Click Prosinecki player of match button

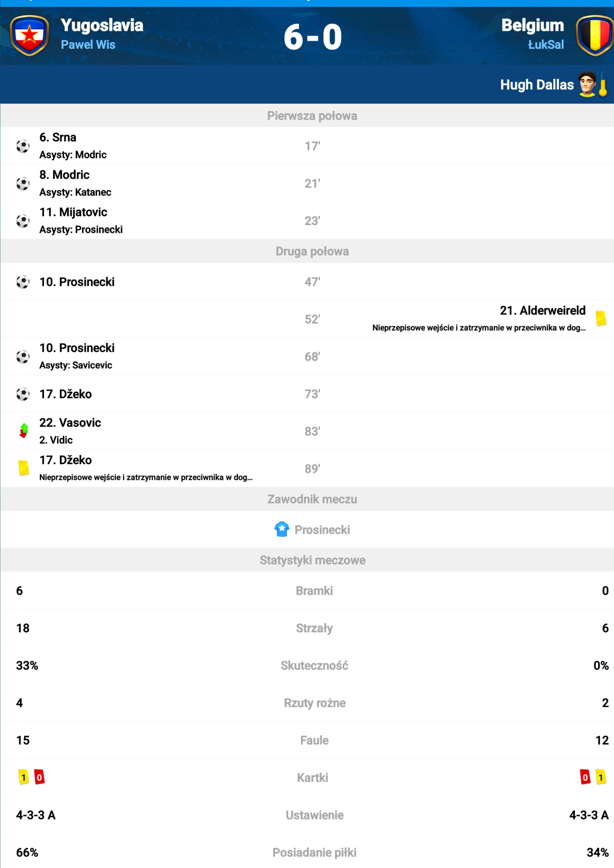click(307, 529)
